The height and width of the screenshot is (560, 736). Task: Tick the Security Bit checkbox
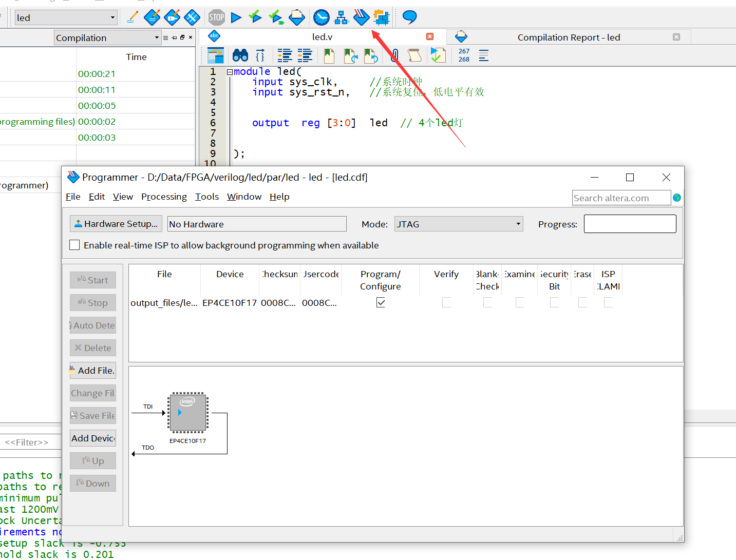[554, 302]
